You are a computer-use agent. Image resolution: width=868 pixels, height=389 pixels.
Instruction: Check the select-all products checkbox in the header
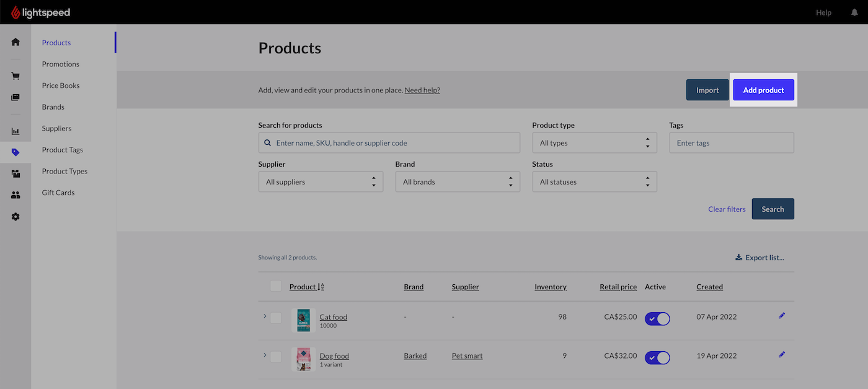276,286
